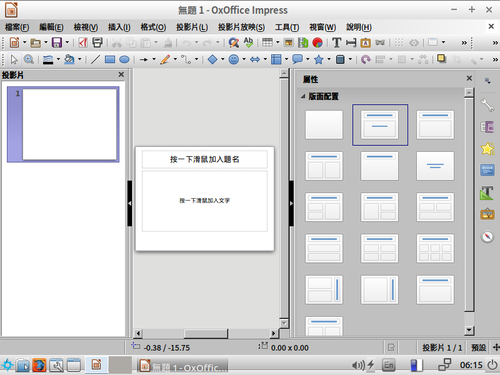Expand the table insert dropdown arrow
The height and width of the screenshot is (375, 500).
click(x=277, y=42)
